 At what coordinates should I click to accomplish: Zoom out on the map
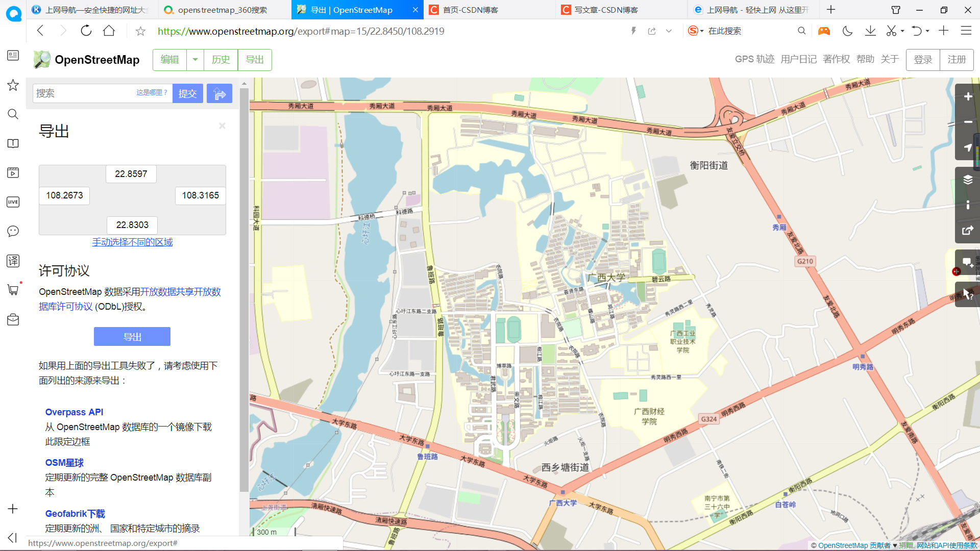coord(968,122)
